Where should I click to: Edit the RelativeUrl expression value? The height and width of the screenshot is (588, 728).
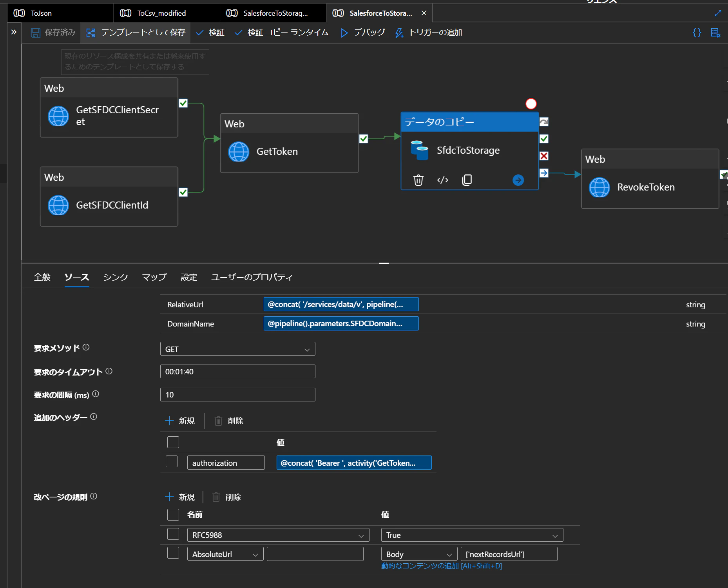tap(341, 304)
